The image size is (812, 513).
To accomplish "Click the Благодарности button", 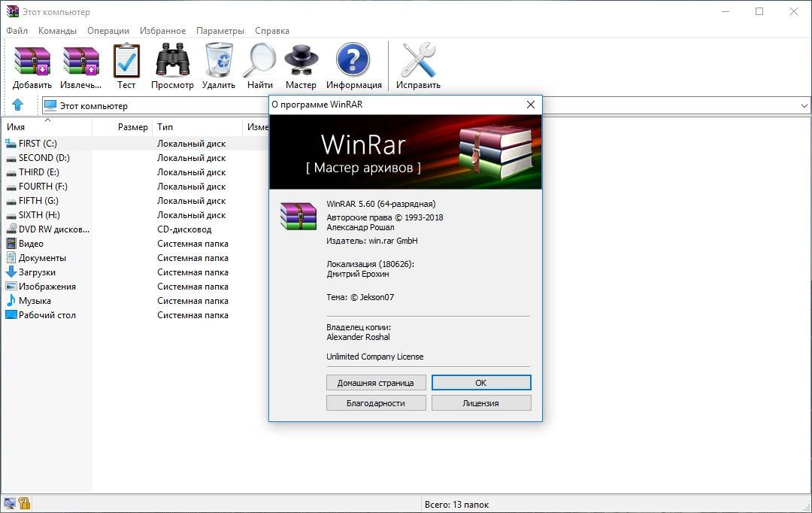I will click(x=376, y=403).
